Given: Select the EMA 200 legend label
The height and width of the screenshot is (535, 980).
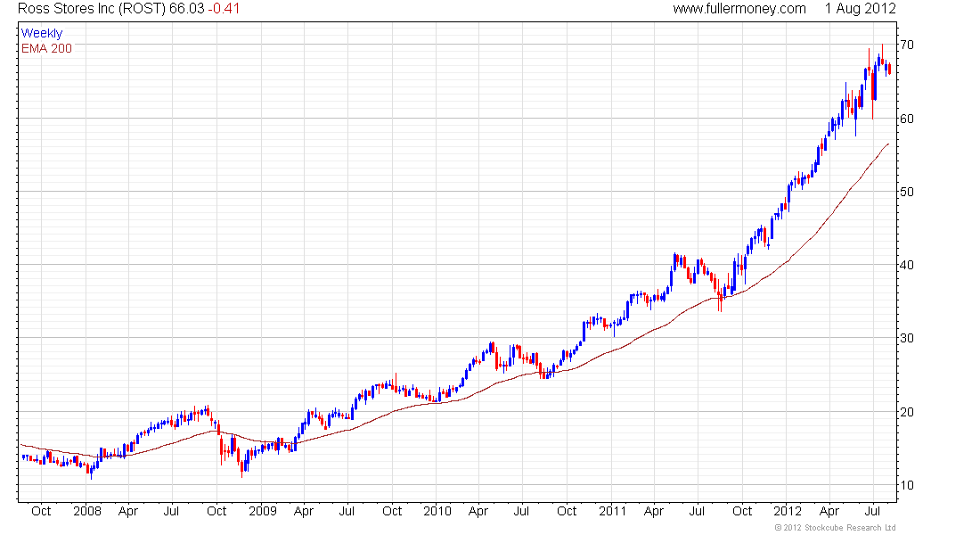Looking at the screenshot, I should (46, 48).
